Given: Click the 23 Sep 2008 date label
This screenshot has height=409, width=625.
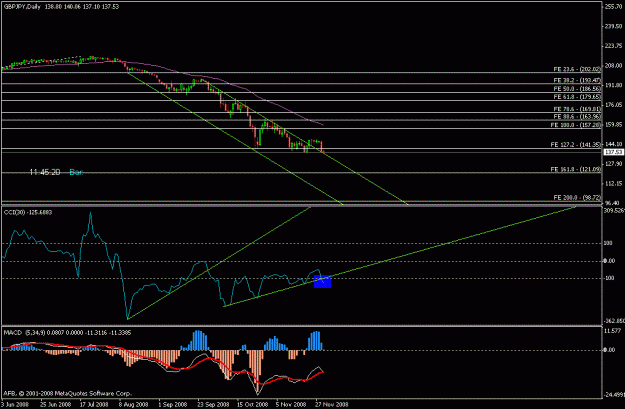Looking at the screenshot, I should pos(213,404).
